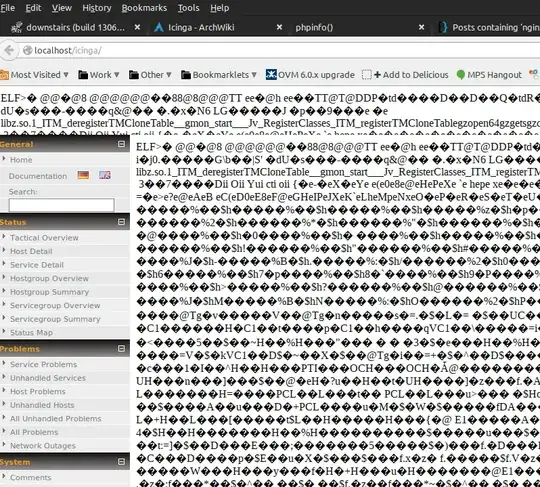
Task: Select German documentation flag
Action: tap(83, 175)
